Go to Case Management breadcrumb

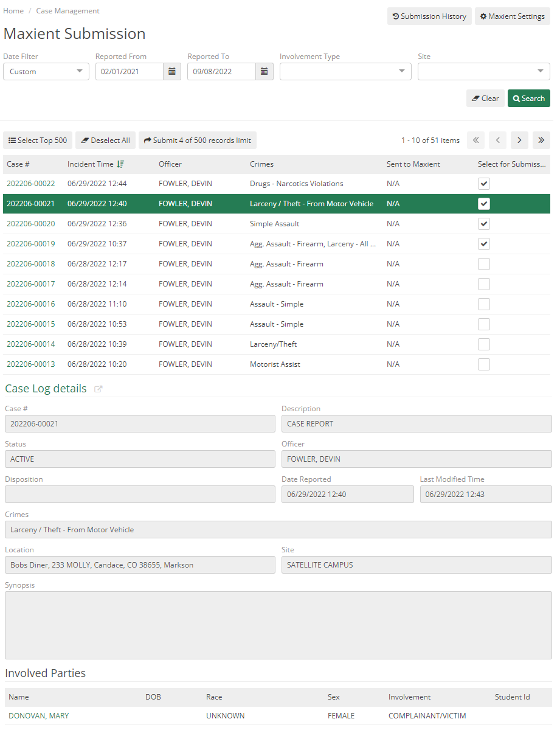tap(67, 10)
